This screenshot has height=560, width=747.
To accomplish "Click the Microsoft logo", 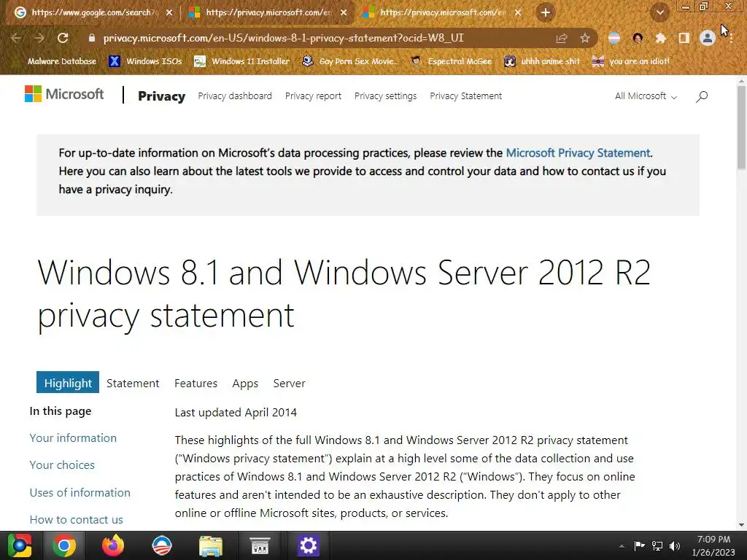I will tap(64, 94).
